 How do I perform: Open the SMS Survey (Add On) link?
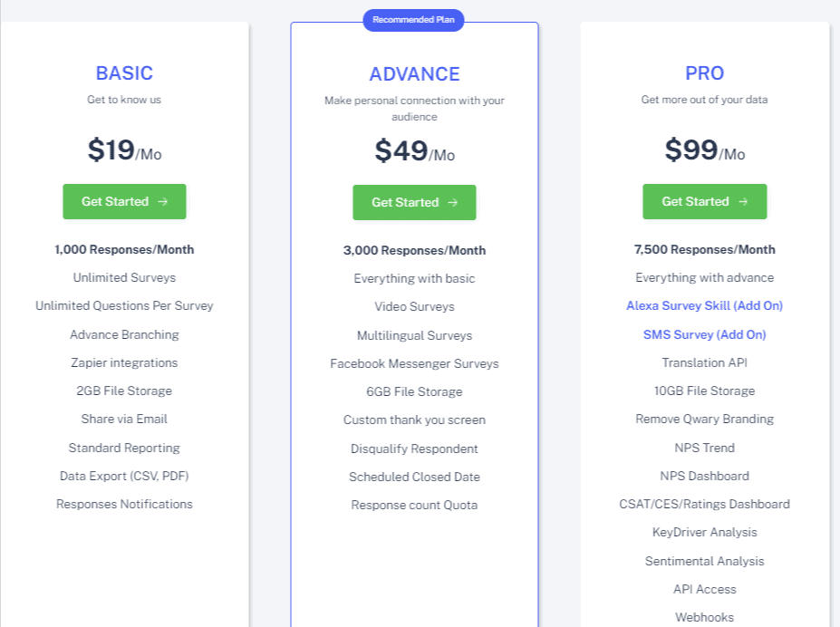coord(704,334)
